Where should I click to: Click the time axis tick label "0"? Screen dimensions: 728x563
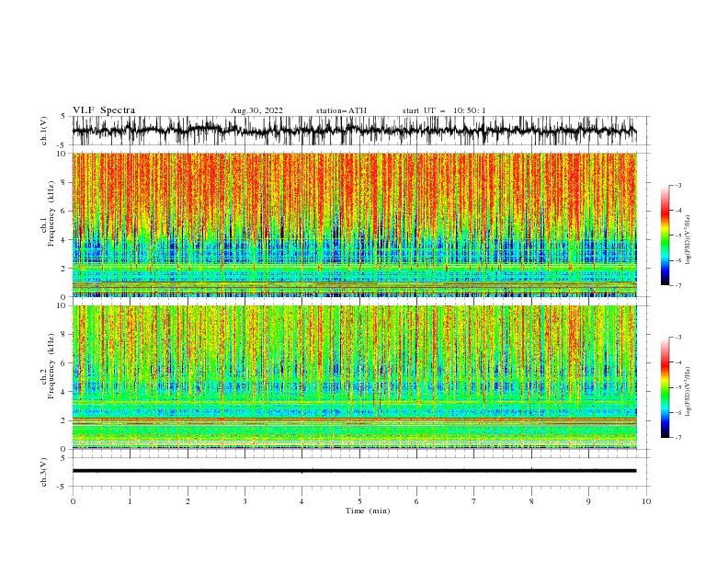73,501
